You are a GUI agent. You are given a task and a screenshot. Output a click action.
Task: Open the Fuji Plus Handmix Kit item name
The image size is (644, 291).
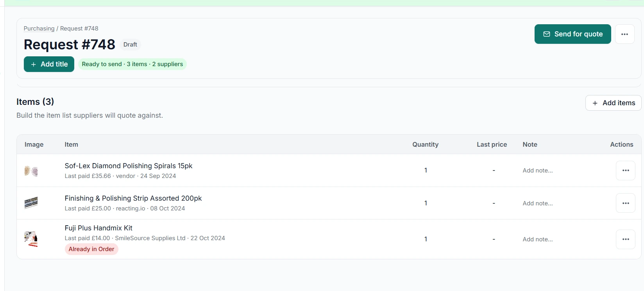[98, 228]
